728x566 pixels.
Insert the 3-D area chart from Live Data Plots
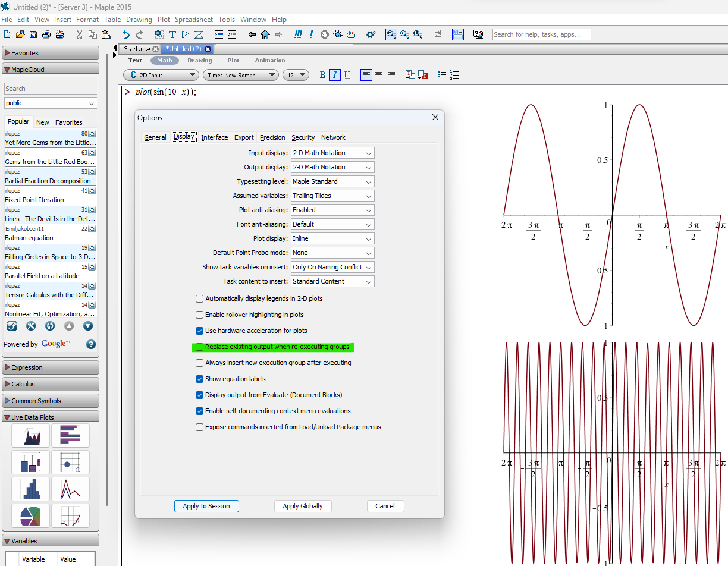coord(30,435)
